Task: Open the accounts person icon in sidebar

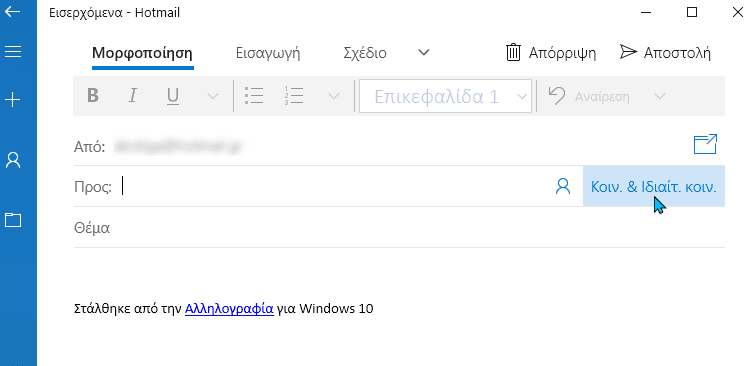Action: pos(12,160)
